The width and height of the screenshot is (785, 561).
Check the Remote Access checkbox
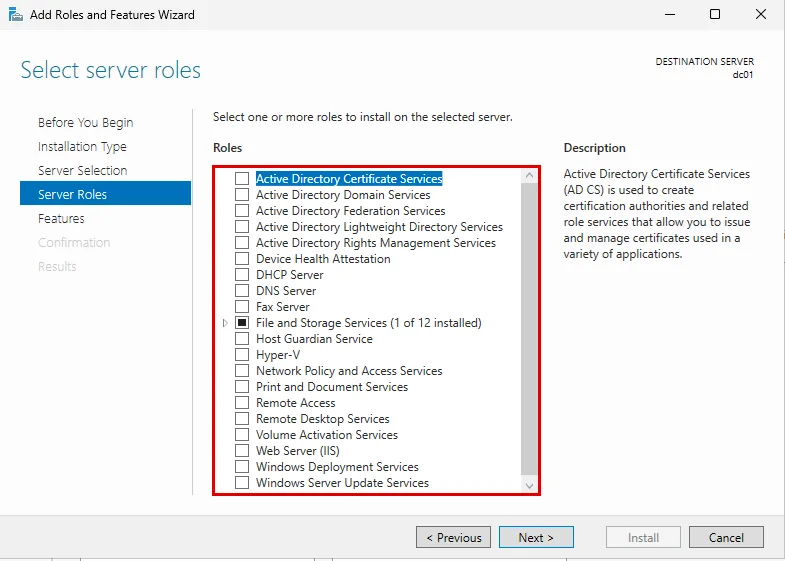pos(242,403)
